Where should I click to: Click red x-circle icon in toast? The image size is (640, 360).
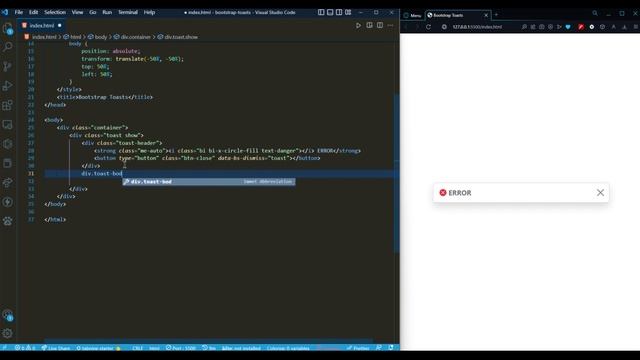443,193
